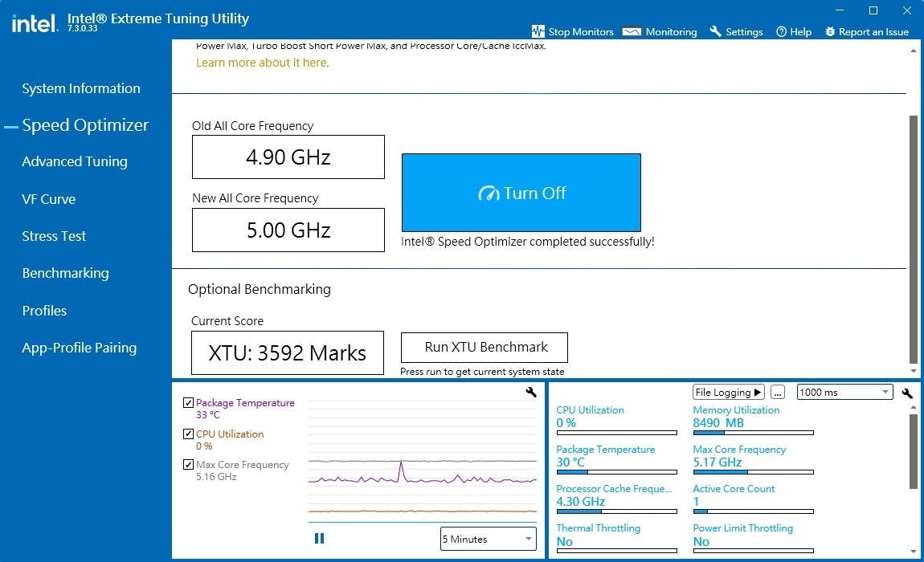Pause the monitoring graph
Viewport: 924px width, 562px height.
(x=320, y=539)
